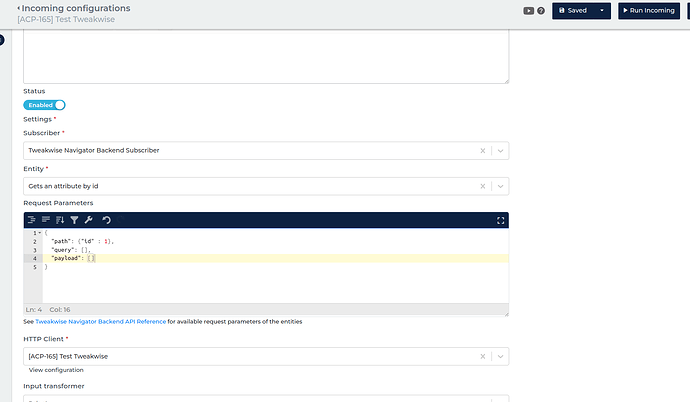The image size is (690, 402).
Task: Compact JSON in the editor toolbar
Action: [46, 220]
